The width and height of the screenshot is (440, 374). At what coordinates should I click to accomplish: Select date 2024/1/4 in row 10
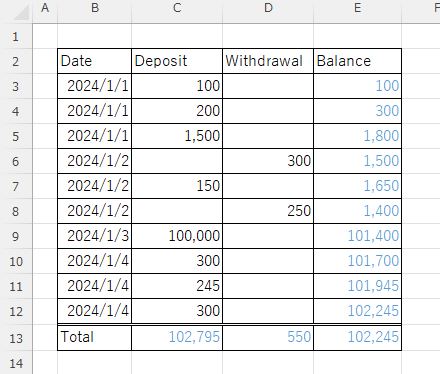pyautogui.click(x=95, y=261)
